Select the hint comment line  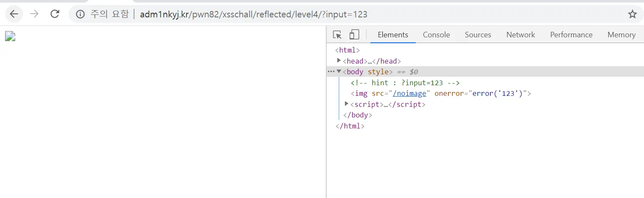pyautogui.click(x=405, y=83)
